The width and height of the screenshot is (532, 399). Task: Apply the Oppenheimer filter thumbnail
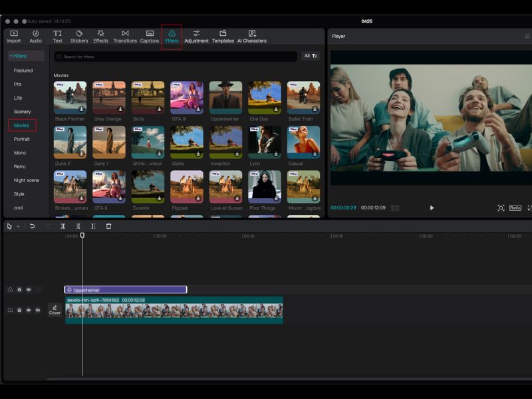[225, 97]
